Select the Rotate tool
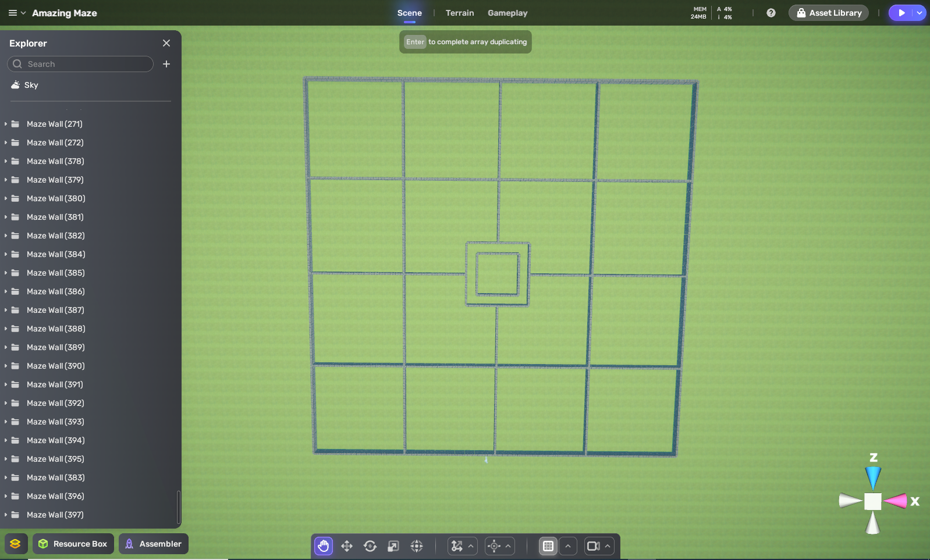The image size is (930, 560). pos(370,546)
